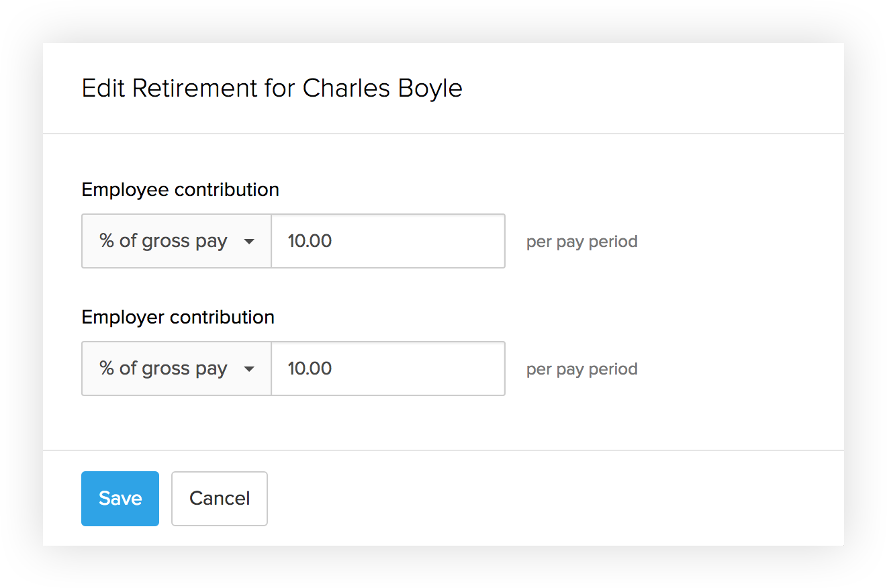
Task: Cancel editing the retirement settings
Action: [220, 498]
